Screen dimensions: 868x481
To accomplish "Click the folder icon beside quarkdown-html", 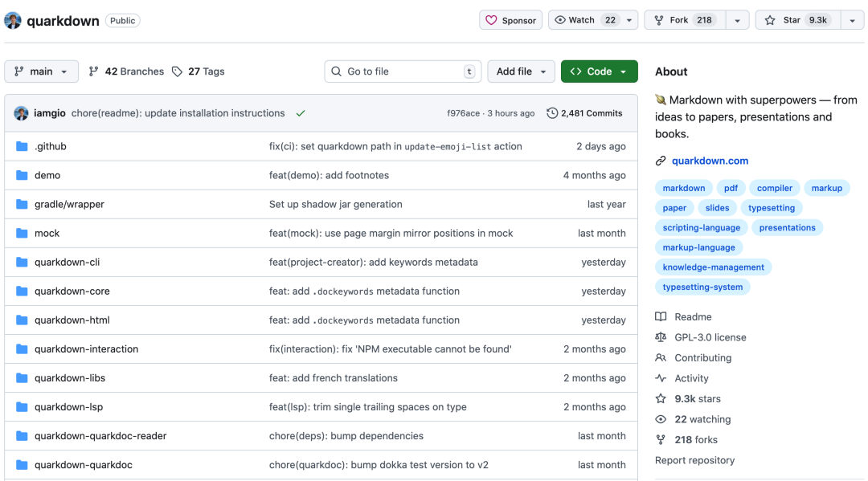I will click(x=22, y=320).
